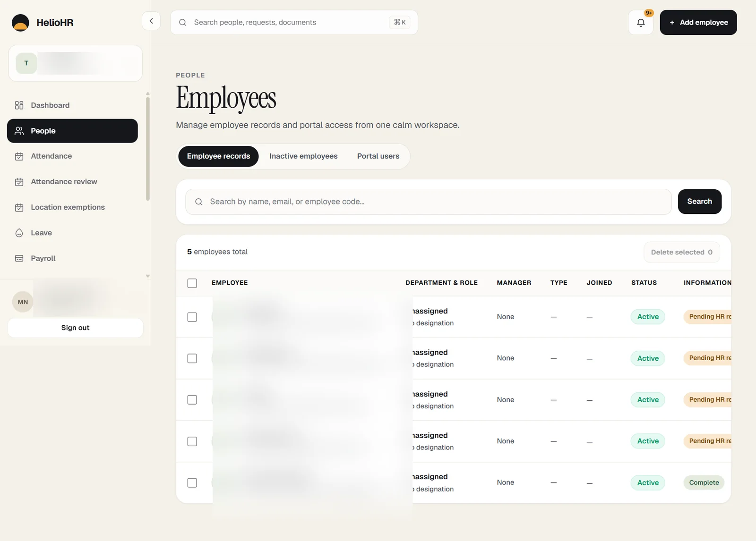This screenshot has width=756, height=541.
Task: Switch to Portal users tab
Action: (x=378, y=156)
